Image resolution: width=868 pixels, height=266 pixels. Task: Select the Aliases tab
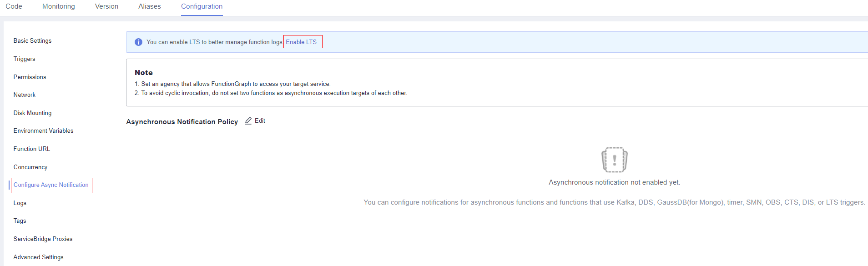tap(150, 6)
